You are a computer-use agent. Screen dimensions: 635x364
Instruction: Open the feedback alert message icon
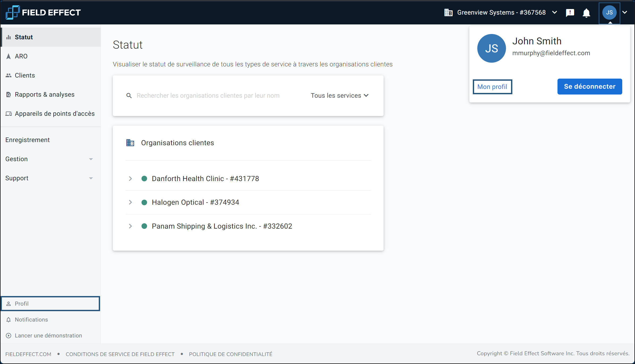click(570, 12)
